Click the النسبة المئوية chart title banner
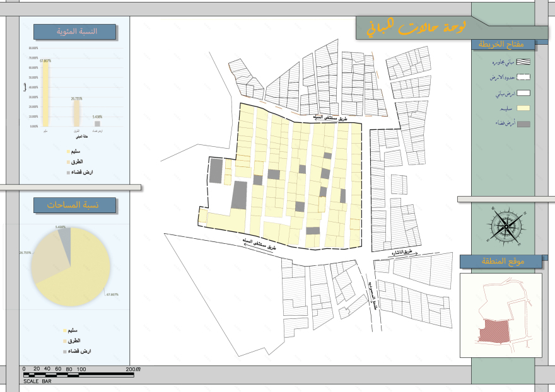Image resolution: width=555 pixels, height=392 pixels. (74, 32)
